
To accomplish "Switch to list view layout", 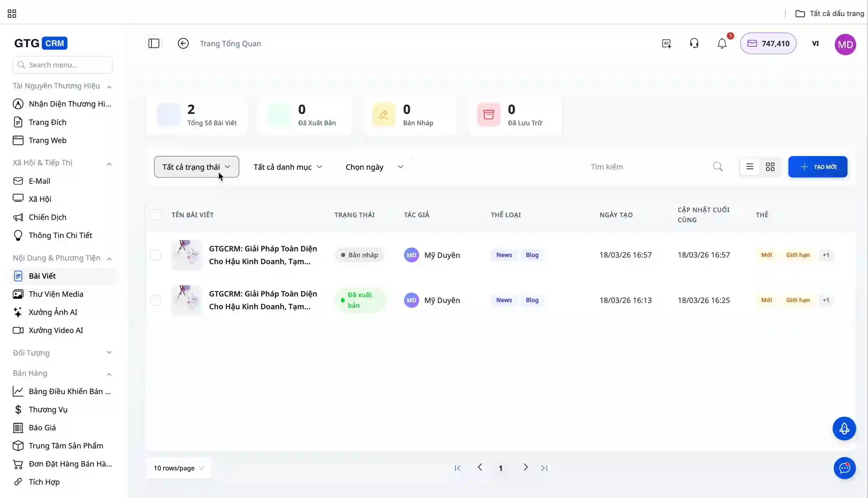I will coord(749,167).
